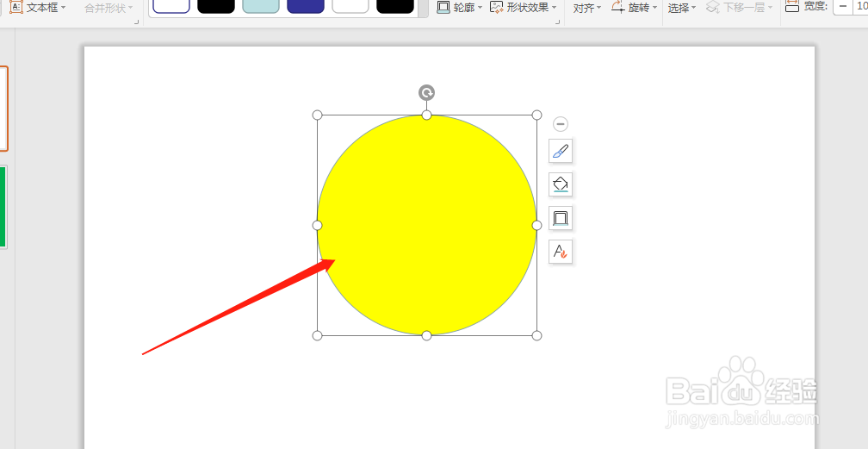Click the 宽度 width value field
This screenshot has width=868, height=449.
861,7
